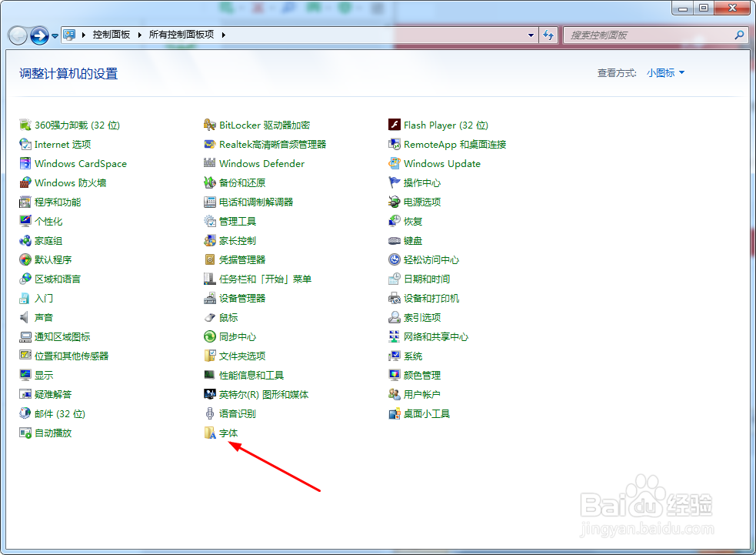Screen dimensions: 756x555
Task: Open the Internet 选项 icon
Action: (25, 144)
